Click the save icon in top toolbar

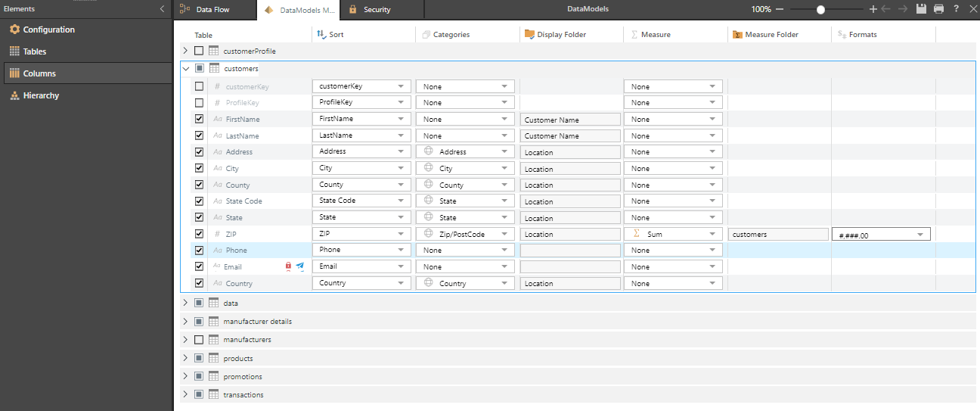tap(921, 9)
